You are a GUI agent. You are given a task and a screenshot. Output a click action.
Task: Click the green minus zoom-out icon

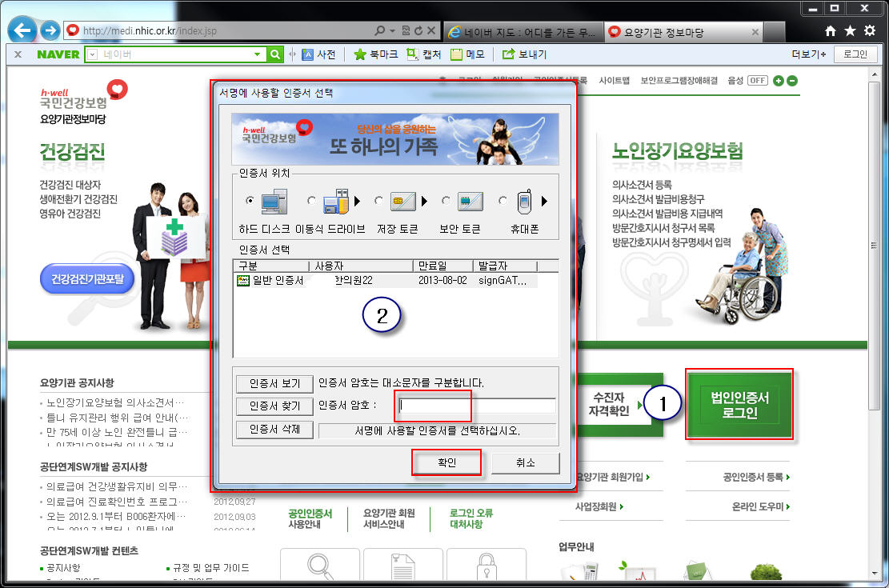pyautogui.click(x=792, y=81)
